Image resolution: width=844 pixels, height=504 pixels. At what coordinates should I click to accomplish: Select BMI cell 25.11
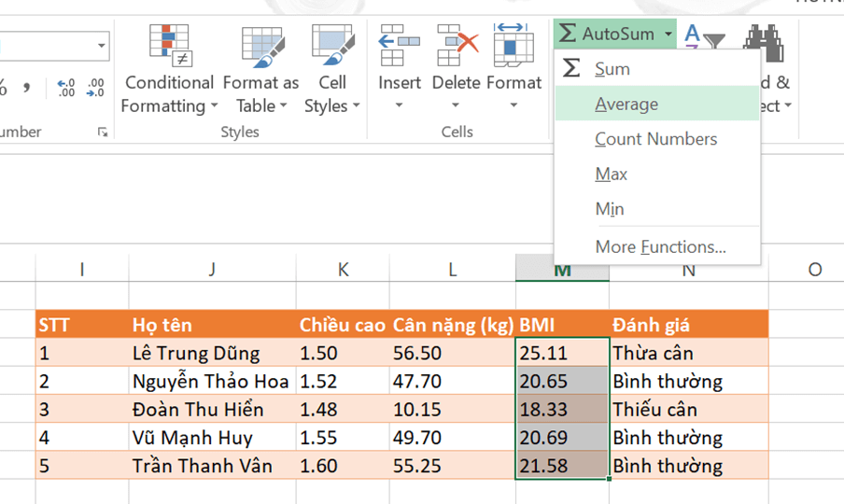click(562, 352)
